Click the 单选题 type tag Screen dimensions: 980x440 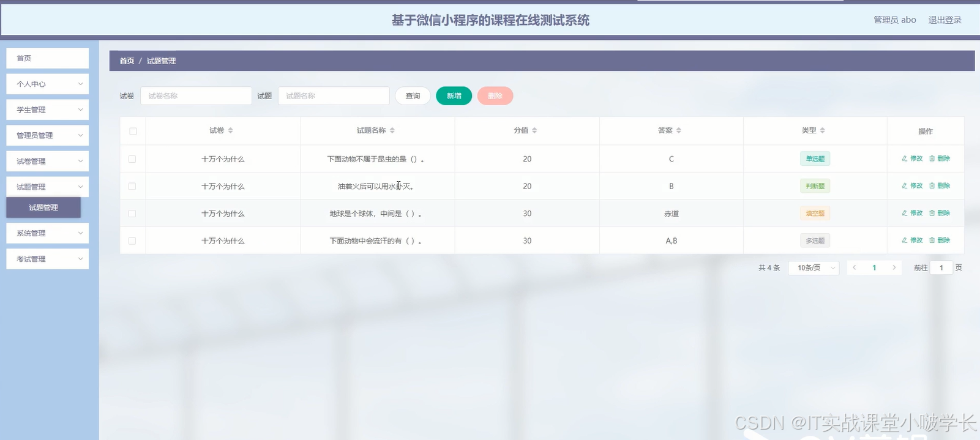coord(815,158)
